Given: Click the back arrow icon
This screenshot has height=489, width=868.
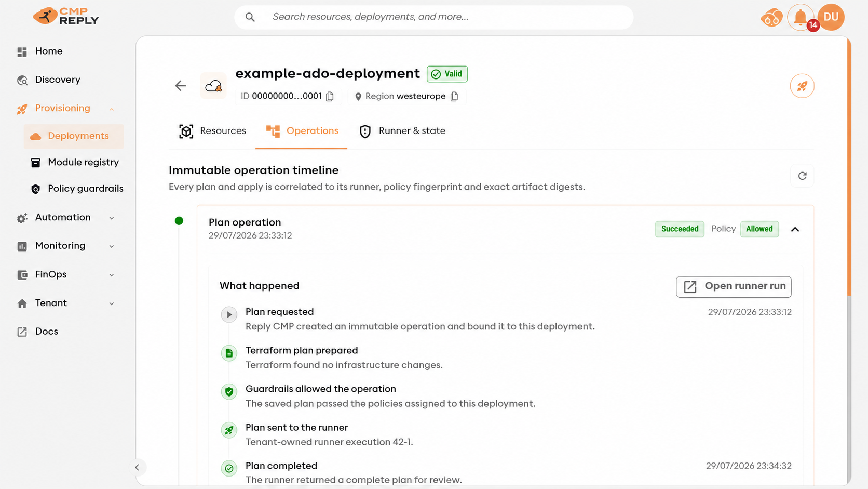Looking at the screenshot, I should coord(181,86).
